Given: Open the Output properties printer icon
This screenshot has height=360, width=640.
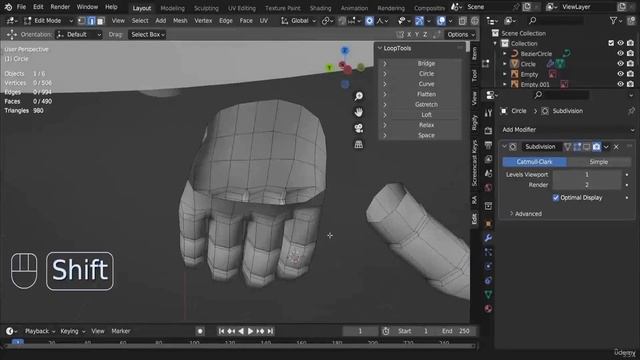Looking at the screenshot, I should tap(488, 145).
